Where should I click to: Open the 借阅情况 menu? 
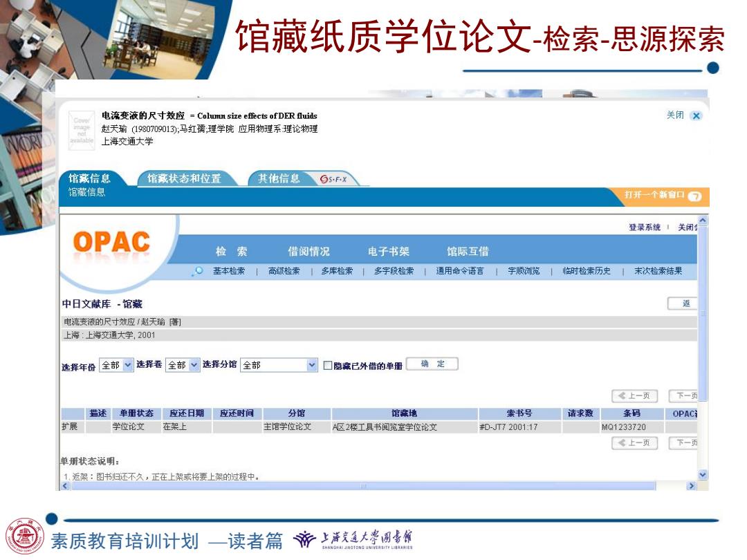click(308, 252)
